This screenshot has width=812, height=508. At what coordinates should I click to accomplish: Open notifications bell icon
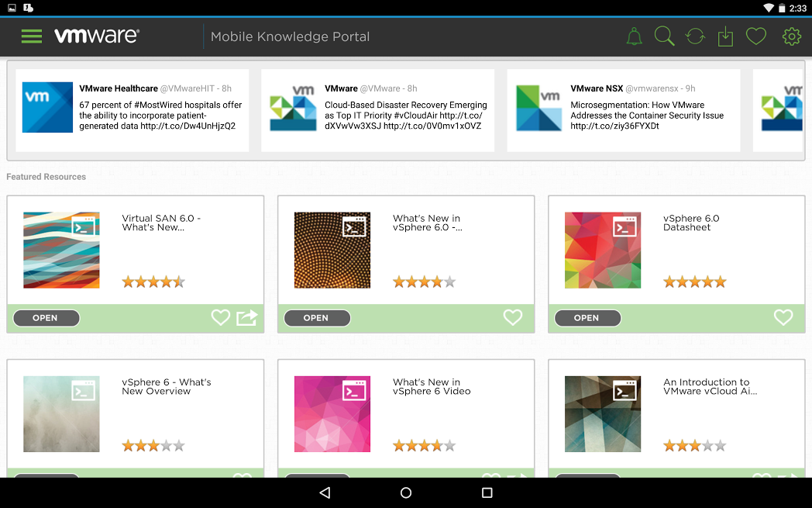click(x=635, y=36)
